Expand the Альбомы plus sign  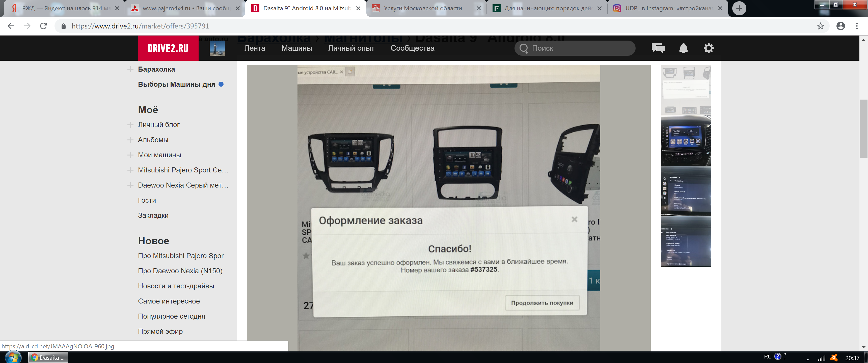[130, 140]
